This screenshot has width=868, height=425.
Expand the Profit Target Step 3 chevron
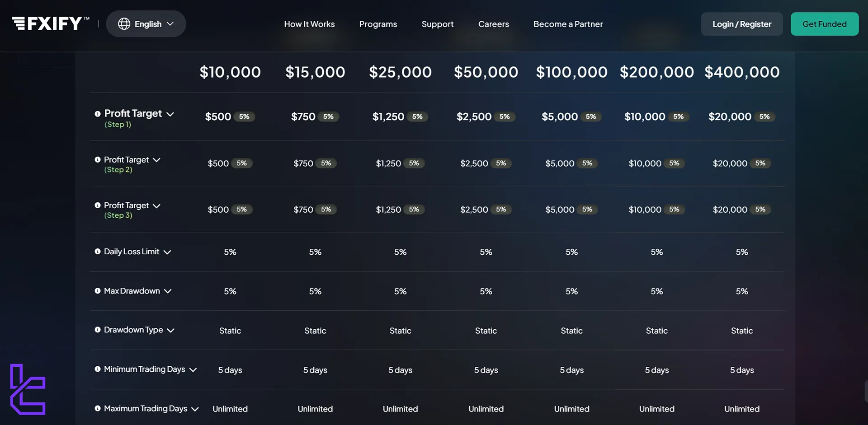(156, 206)
